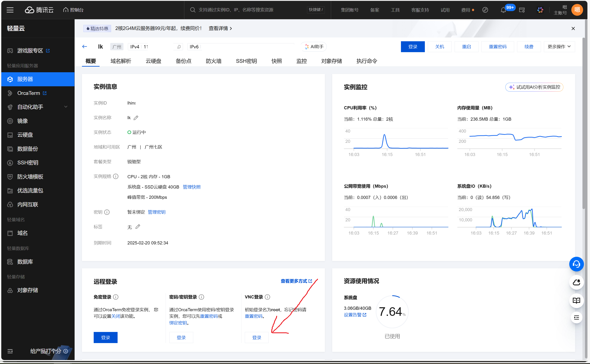Viewport: 590px width, 364px height.
Task: Open the documentation book floating icon
Action: pyautogui.click(x=576, y=301)
